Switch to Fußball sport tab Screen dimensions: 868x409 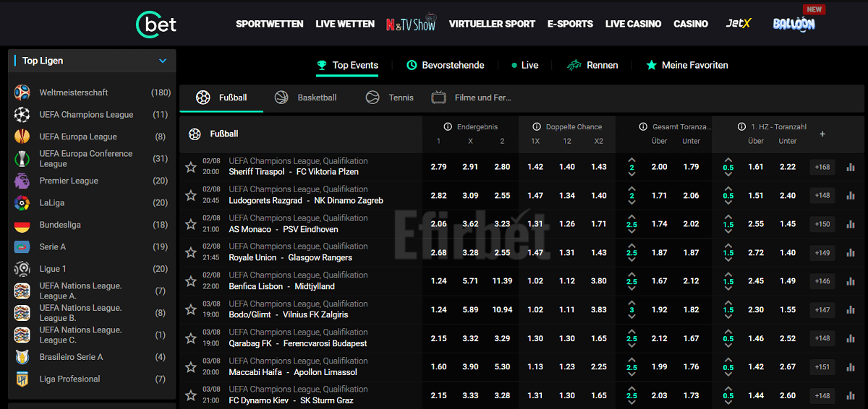click(x=222, y=98)
